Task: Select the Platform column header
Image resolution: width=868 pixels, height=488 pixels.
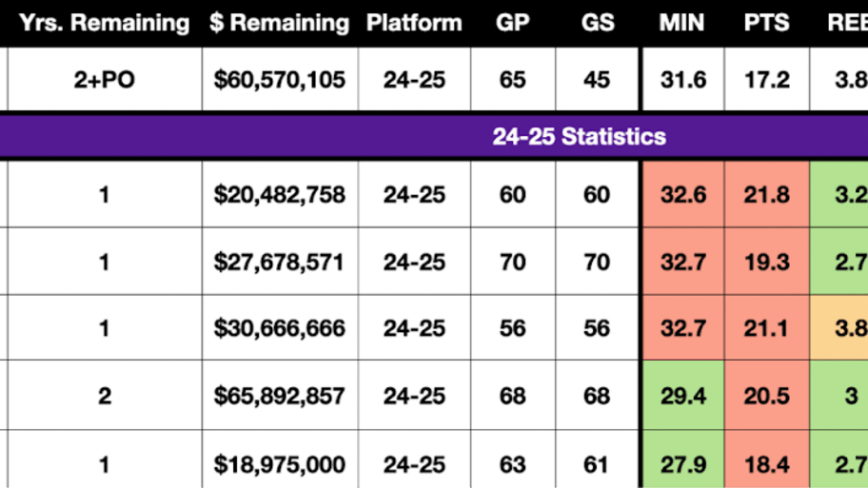Action: pyautogui.click(x=414, y=23)
